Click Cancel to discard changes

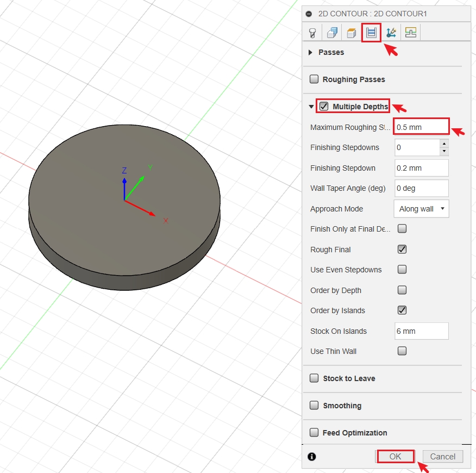(442, 456)
